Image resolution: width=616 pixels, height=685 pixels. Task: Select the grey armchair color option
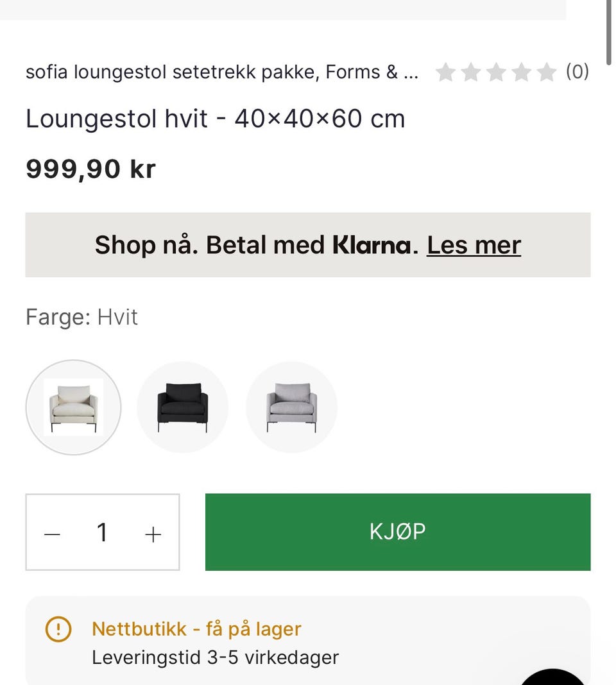click(x=292, y=407)
